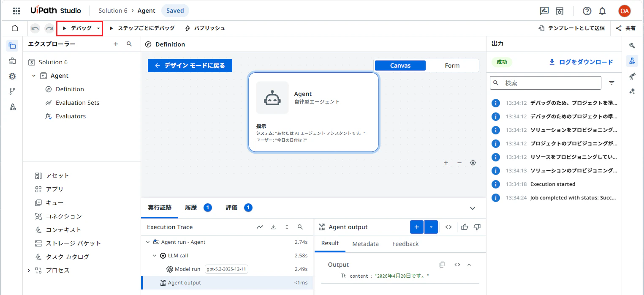Search within the Execution Trace
Screen dimensions: 644x295
click(x=300, y=227)
